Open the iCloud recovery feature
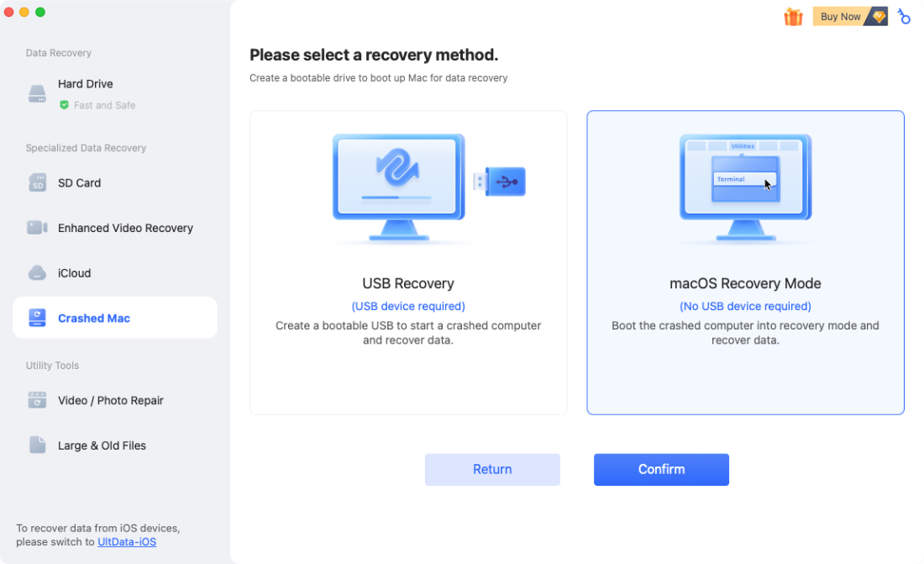The image size is (924, 564). click(37, 272)
